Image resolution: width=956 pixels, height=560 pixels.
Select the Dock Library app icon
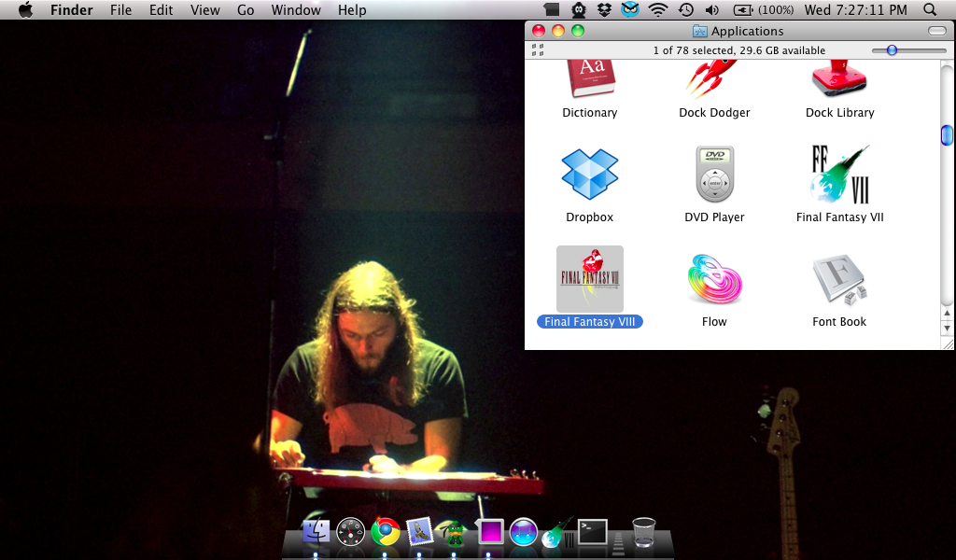pos(839,79)
